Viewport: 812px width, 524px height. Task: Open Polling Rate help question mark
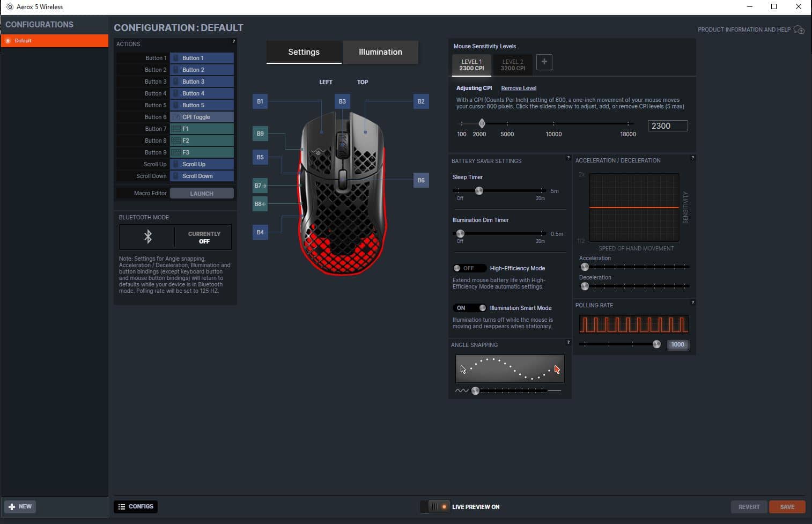pos(692,302)
